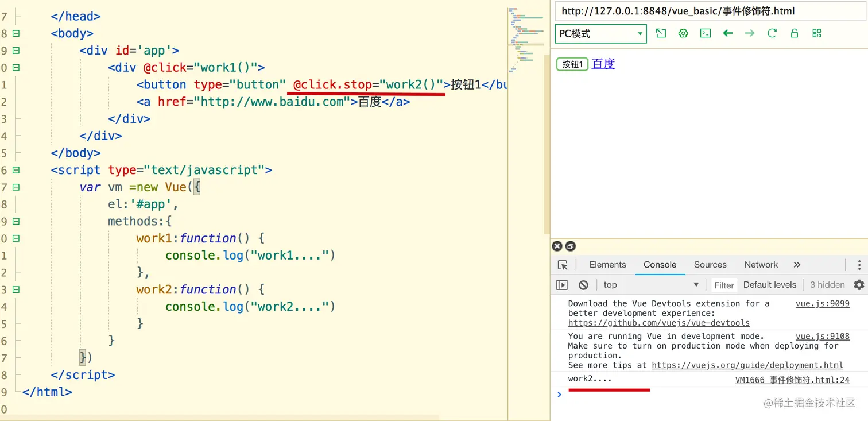The image size is (868, 421).
Task: Open the 百度 link in preview
Action: coord(603,64)
